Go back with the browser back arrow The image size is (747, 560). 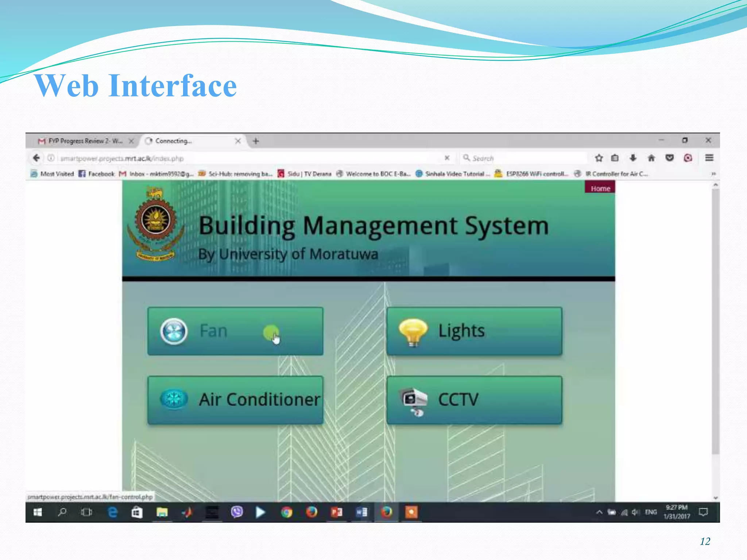click(x=36, y=158)
